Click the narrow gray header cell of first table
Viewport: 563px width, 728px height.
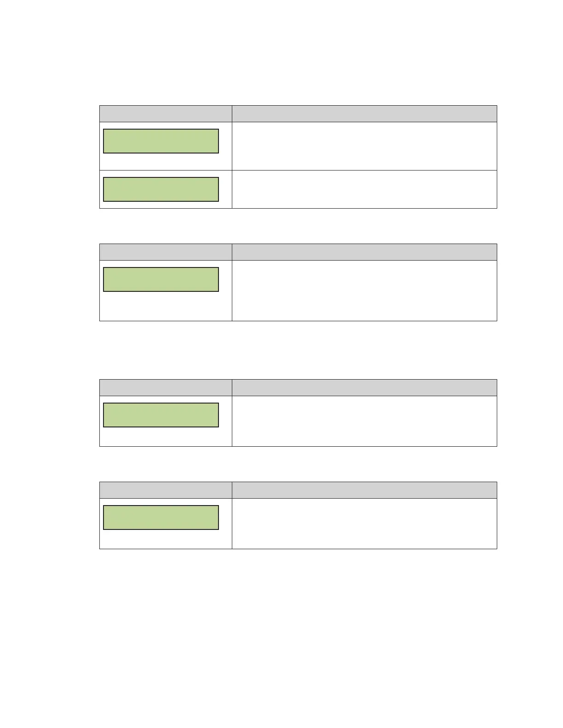click(166, 114)
